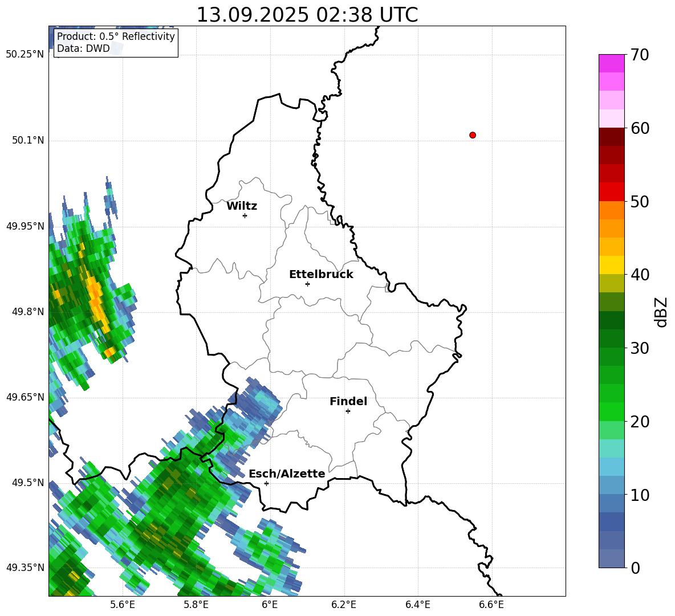Click the 49.65°N latitude label
This screenshot has height=616, width=675.
(25, 397)
